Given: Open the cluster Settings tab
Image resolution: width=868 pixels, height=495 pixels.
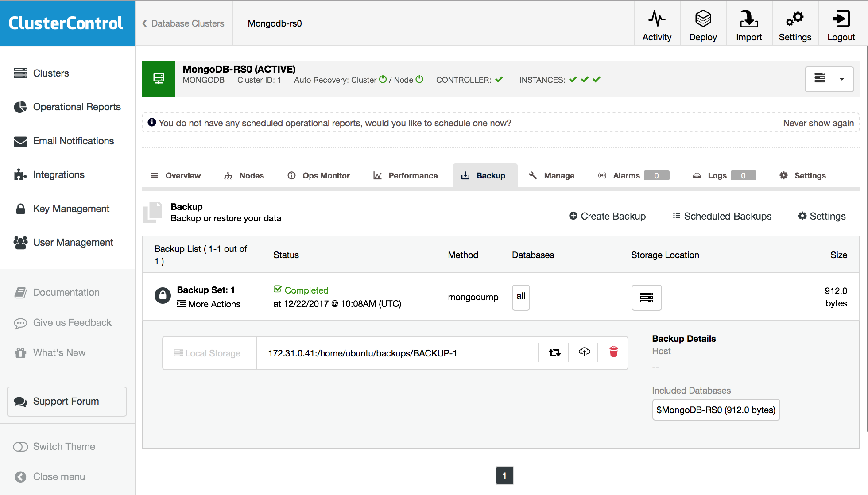Looking at the screenshot, I should [x=802, y=176].
